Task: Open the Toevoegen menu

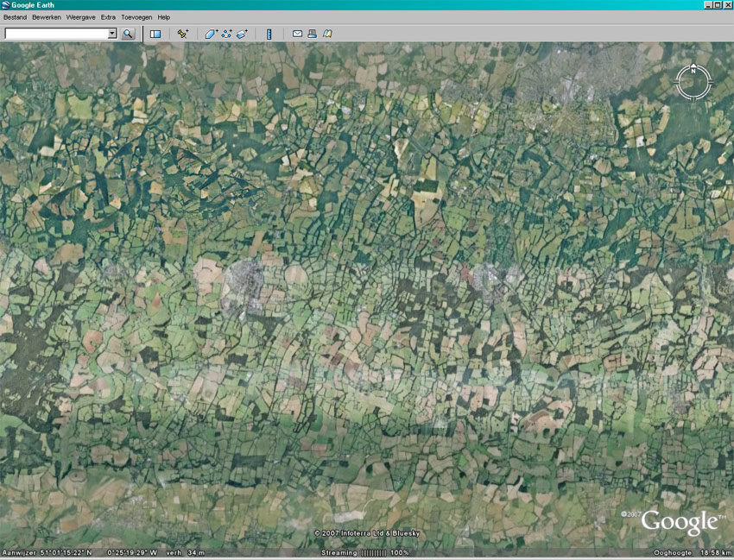Action: pyautogui.click(x=136, y=17)
